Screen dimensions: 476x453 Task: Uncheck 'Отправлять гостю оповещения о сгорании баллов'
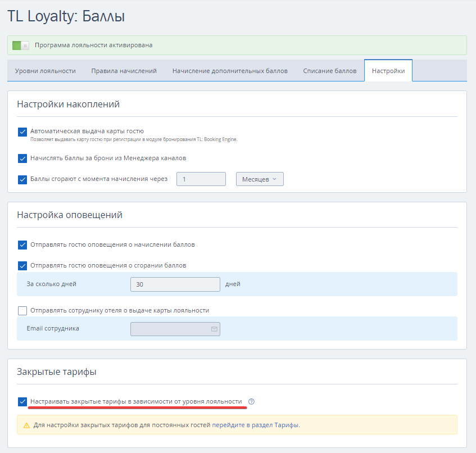(22, 266)
